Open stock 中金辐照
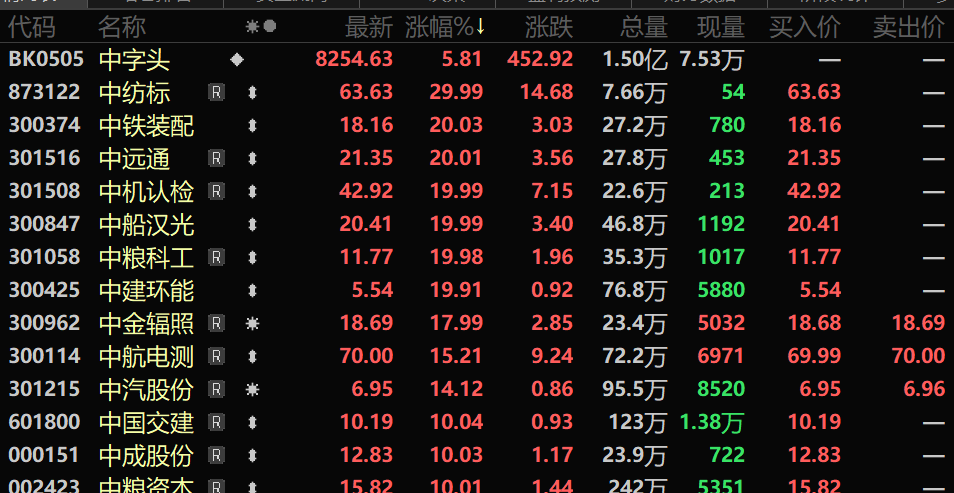Image resolution: width=954 pixels, height=493 pixels. point(147,323)
